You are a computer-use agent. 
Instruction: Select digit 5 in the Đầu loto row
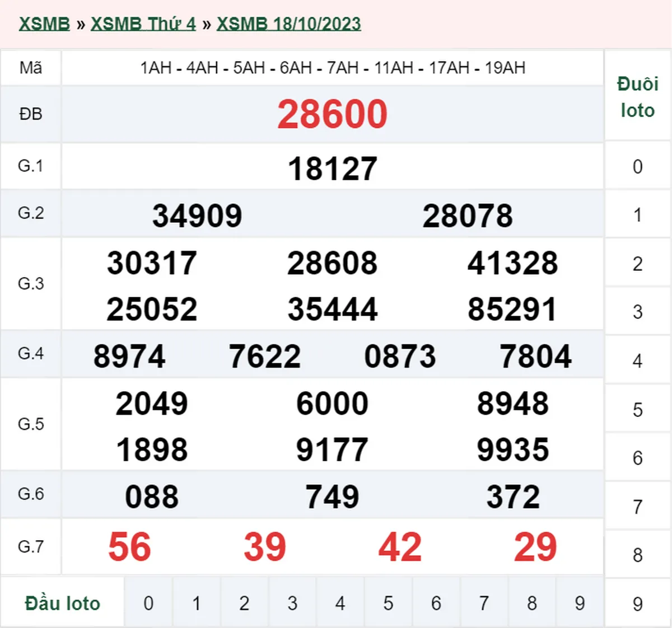pyautogui.click(x=388, y=603)
